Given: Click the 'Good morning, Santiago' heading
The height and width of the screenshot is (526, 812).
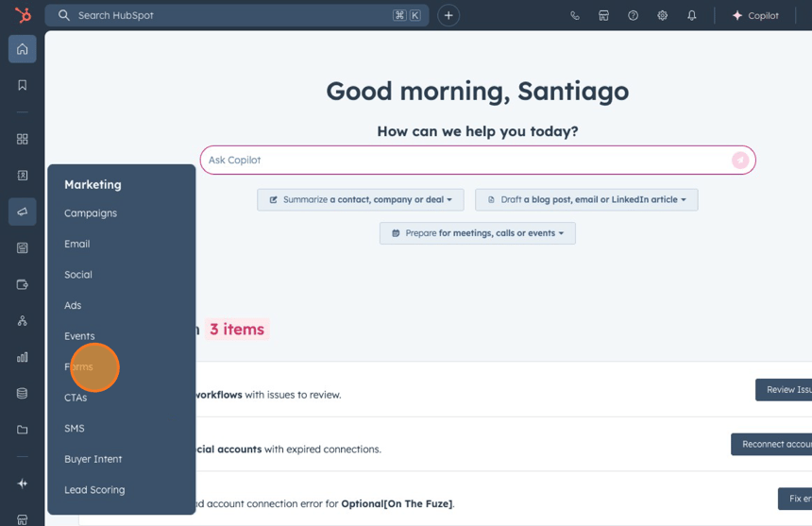Looking at the screenshot, I should pos(478,92).
